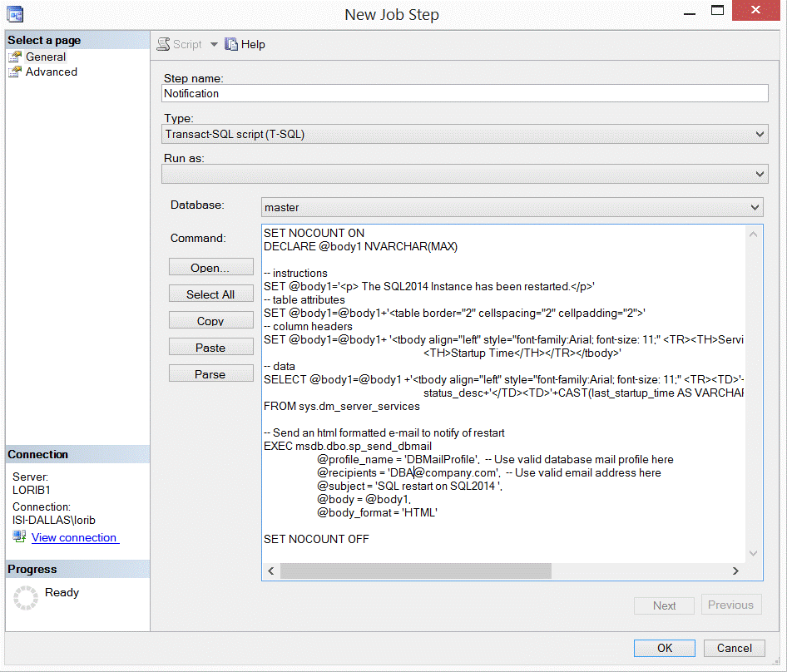Click the View connection icon
787x672 pixels.
point(20,536)
